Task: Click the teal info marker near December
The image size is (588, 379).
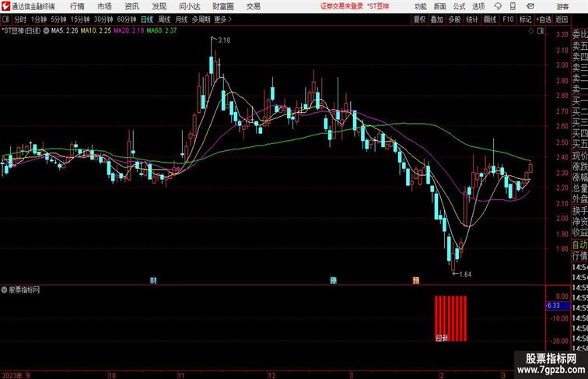Action: tap(333, 280)
